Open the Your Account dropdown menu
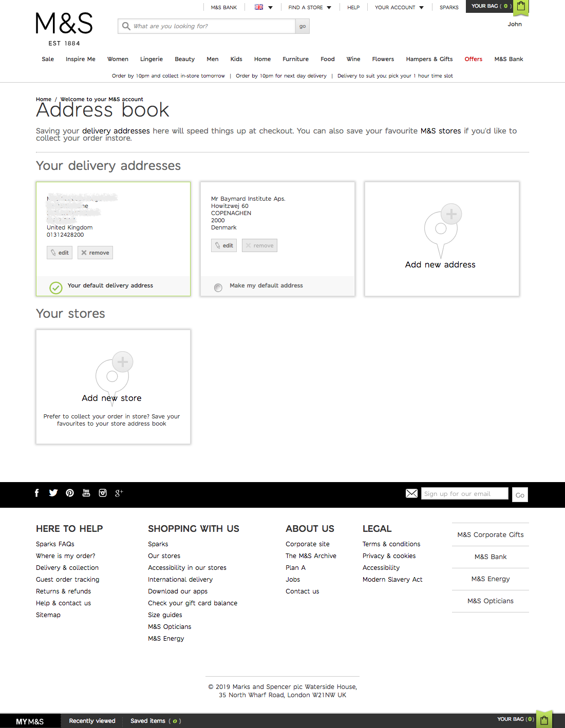Viewport: 565px width, 728px height. 399,7
